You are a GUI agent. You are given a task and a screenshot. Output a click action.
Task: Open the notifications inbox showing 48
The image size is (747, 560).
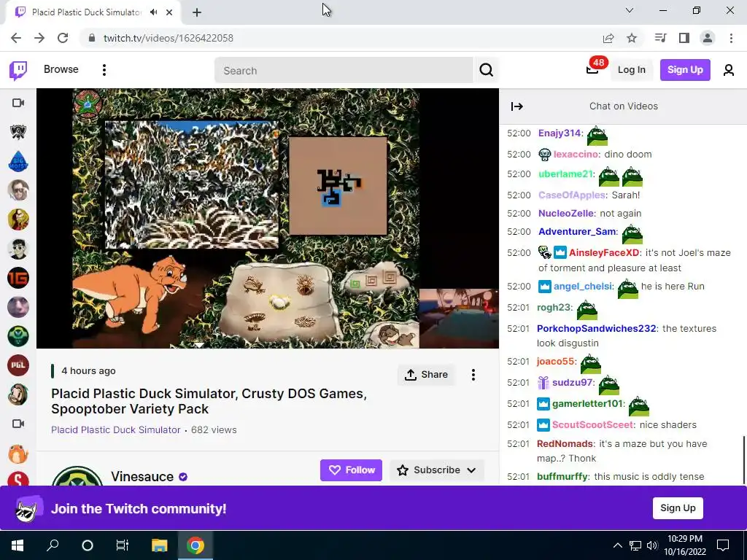click(592, 69)
